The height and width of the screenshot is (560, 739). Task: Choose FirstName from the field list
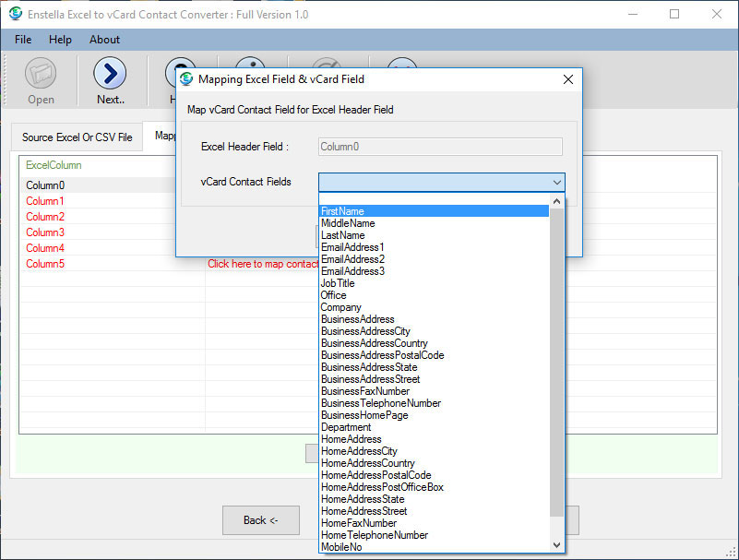pyautogui.click(x=342, y=211)
